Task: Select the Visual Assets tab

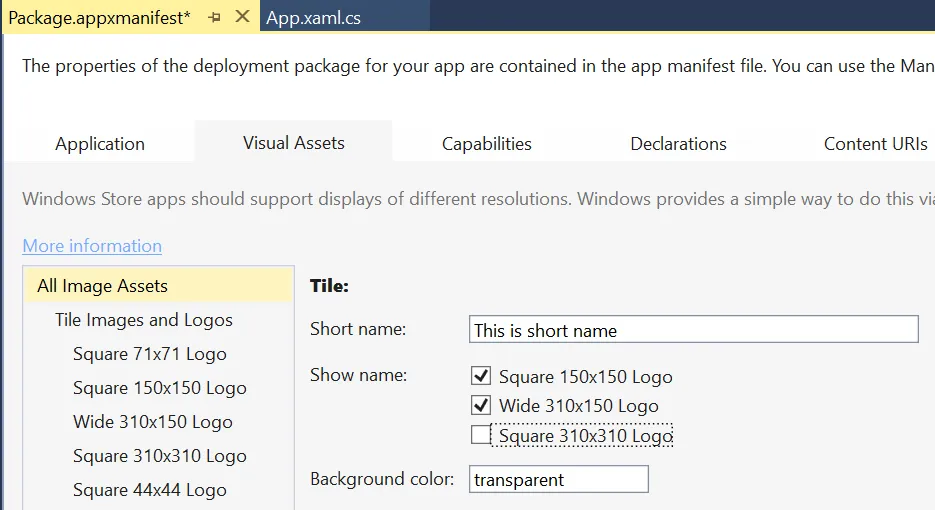Action: [x=294, y=143]
